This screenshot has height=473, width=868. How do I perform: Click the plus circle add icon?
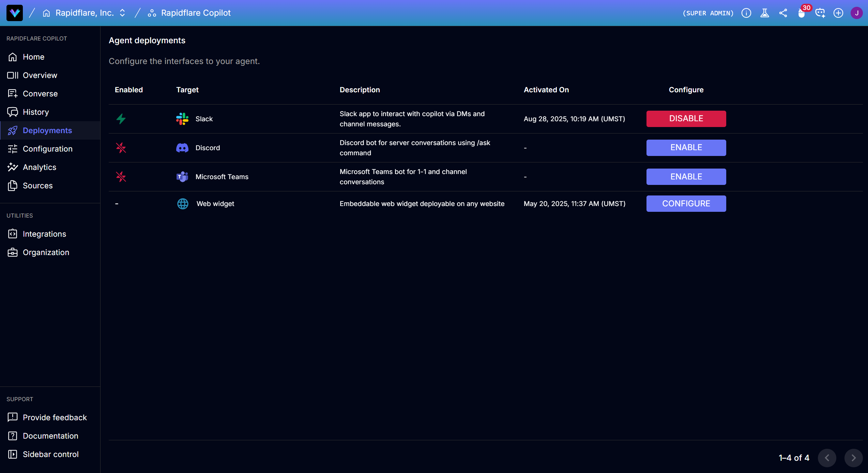[838, 13]
